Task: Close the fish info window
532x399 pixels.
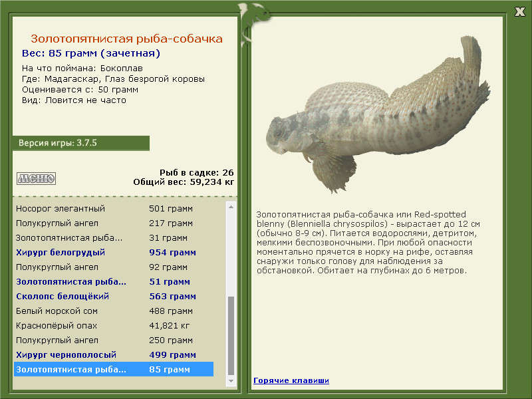Action: tap(519, 11)
